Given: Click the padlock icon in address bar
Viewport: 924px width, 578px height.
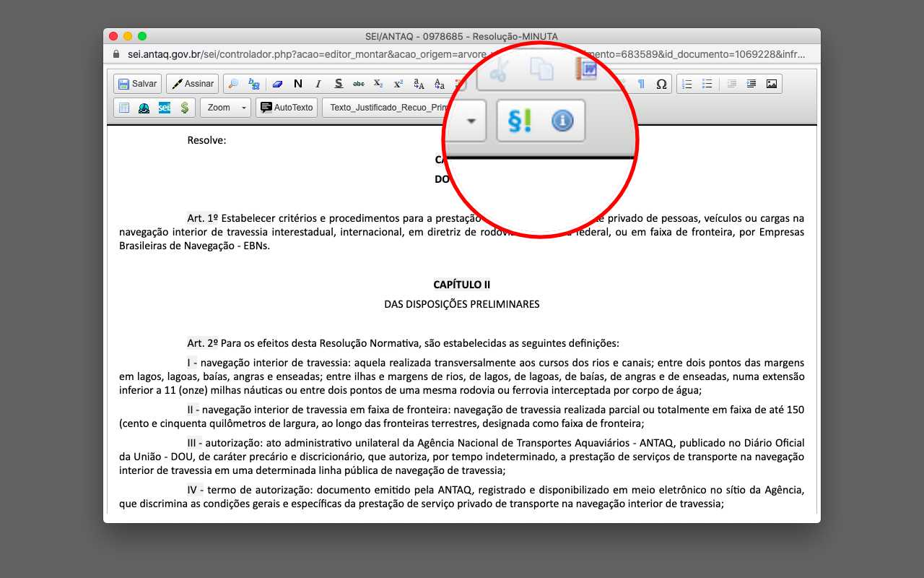Looking at the screenshot, I should pyautogui.click(x=116, y=54).
